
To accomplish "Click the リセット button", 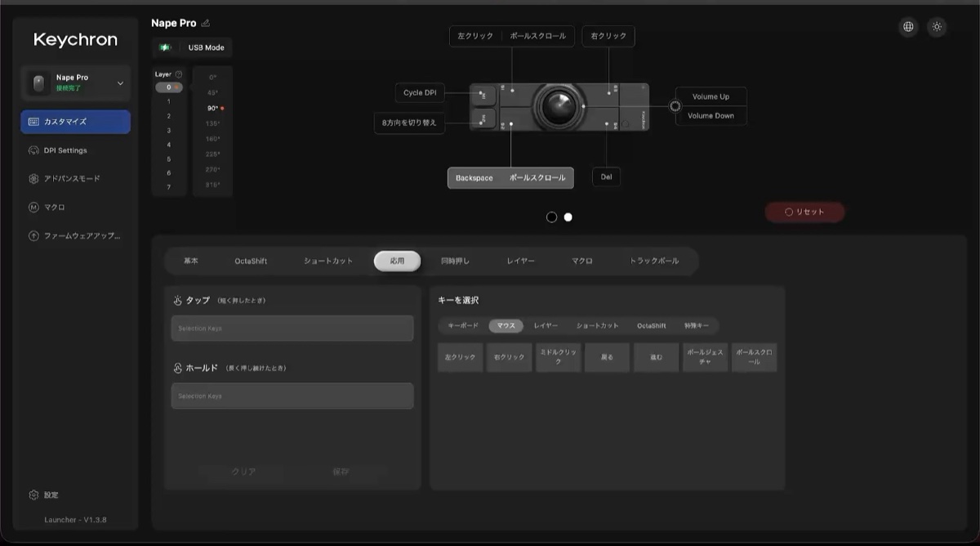I will coord(804,212).
